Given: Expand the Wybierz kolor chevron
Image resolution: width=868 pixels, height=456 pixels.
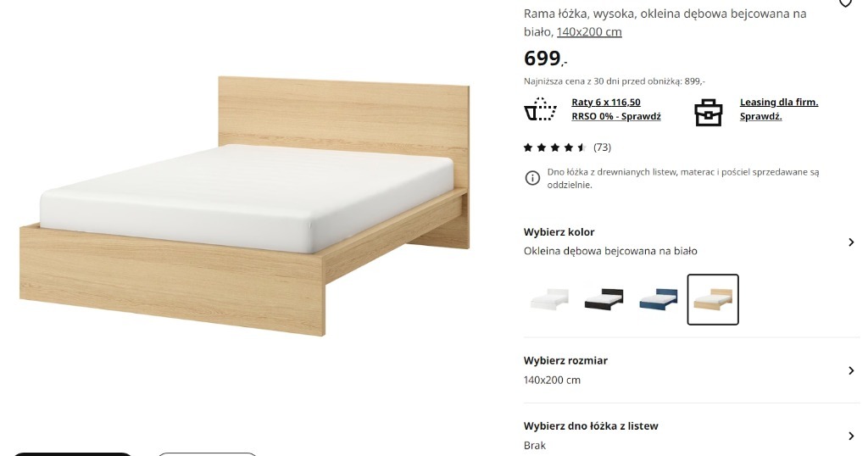Looking at the screenshot, I should (851, 242).
